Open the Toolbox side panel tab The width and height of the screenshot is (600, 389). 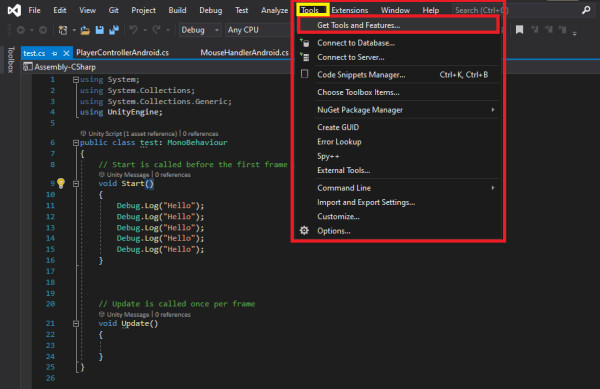tap(11, 60)
